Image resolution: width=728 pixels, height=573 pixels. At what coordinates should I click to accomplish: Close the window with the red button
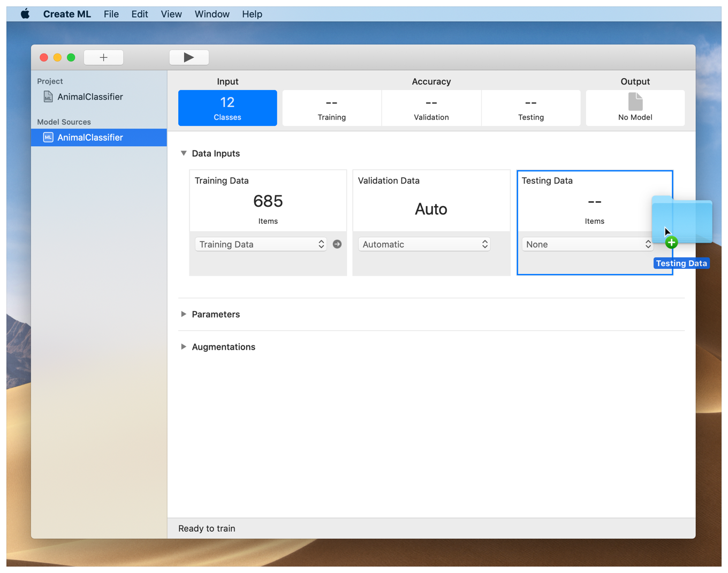click(x=44, y=57)
